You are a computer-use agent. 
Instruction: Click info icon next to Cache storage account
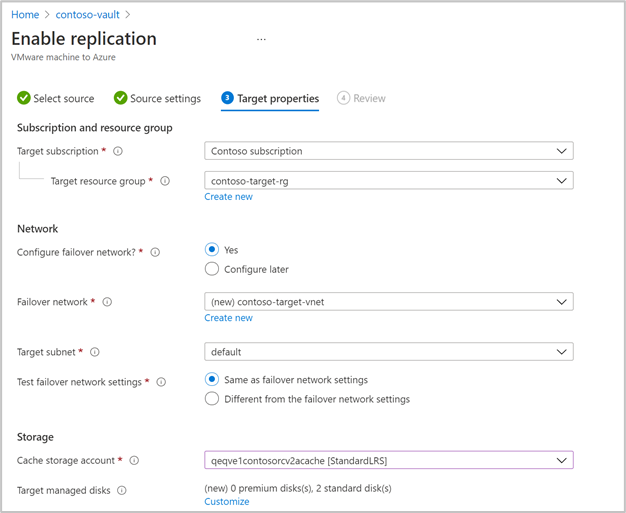pyautogui.click(x=134, y=461)
